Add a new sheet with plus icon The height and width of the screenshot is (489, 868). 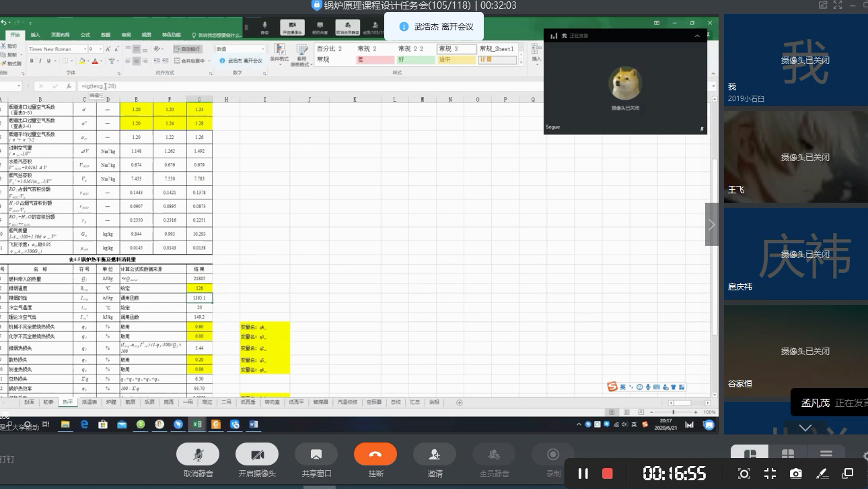[460, 402]
